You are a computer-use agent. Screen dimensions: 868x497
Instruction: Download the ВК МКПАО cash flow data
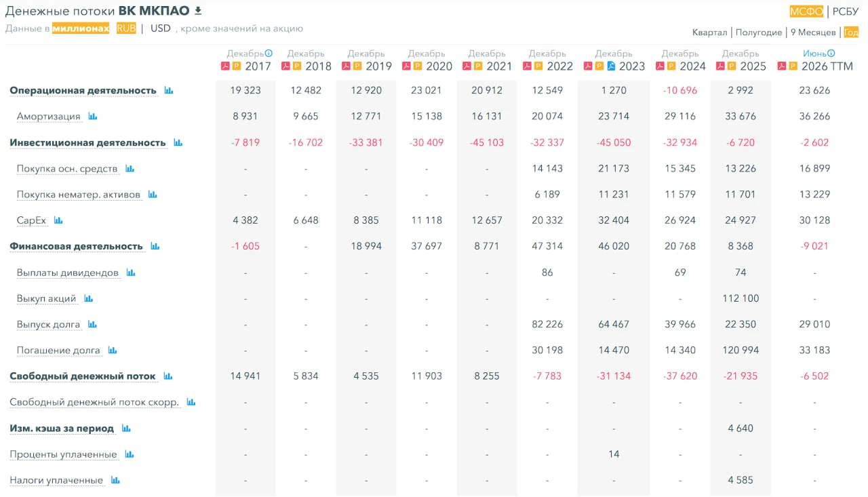(x=198, y=11)
